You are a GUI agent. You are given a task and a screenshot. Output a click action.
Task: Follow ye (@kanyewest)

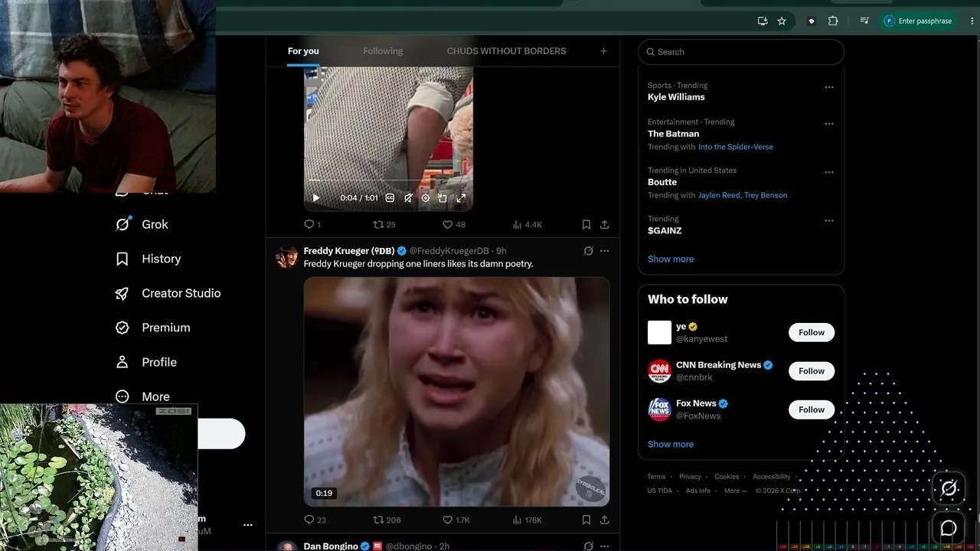coord(812,332)
